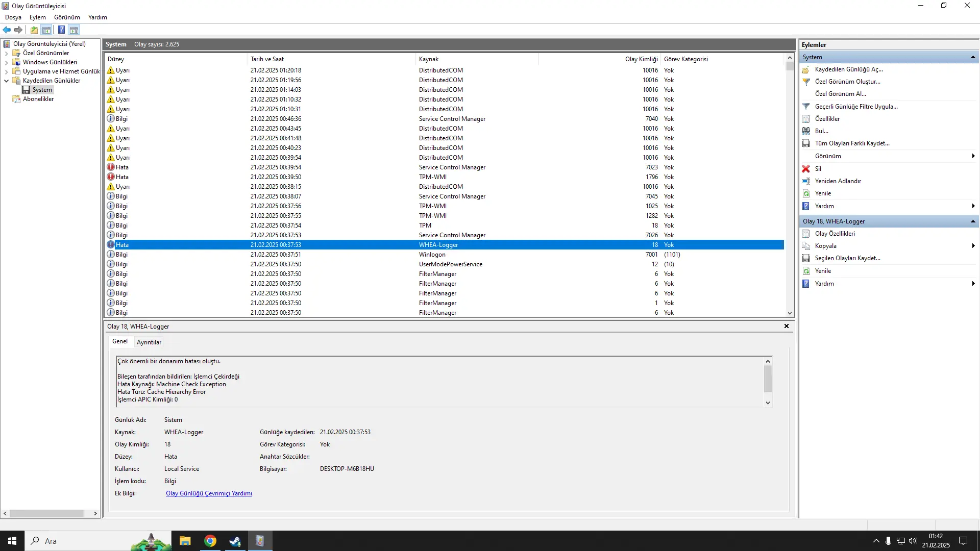Sort by Görev Kategorisi column header
This screenshot has height=551, width=980.
coord(722,59)
